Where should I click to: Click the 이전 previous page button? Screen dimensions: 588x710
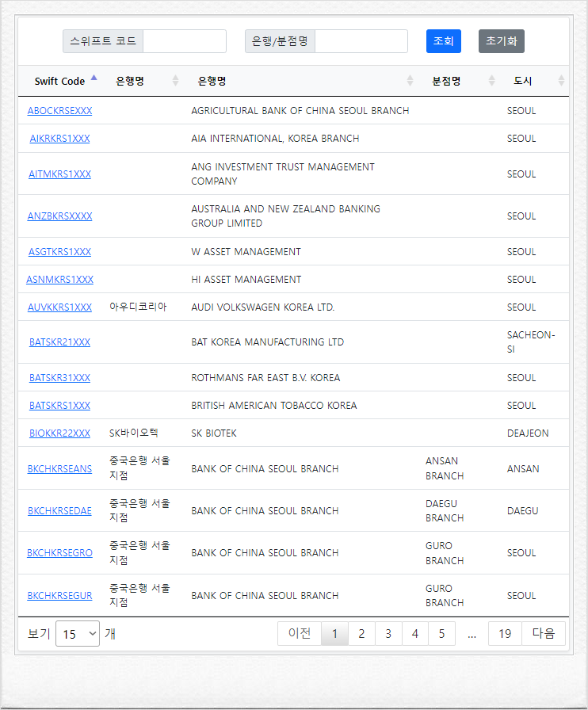[300, 633]
